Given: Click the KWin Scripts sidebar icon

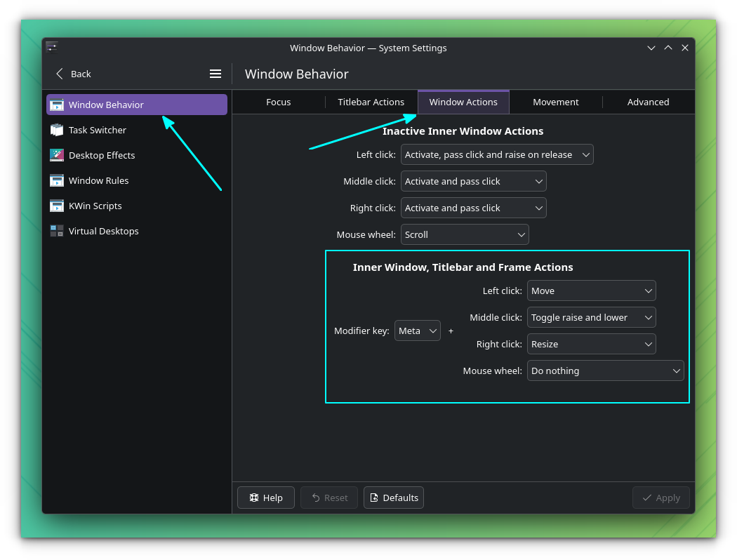Looking at the screenshot, I should pyautogui.click(x=57, y=206).
